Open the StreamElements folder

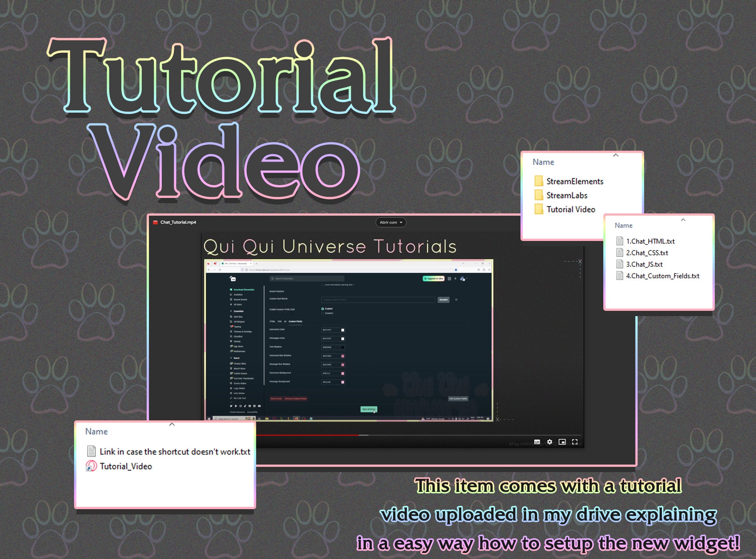point(569,181)
